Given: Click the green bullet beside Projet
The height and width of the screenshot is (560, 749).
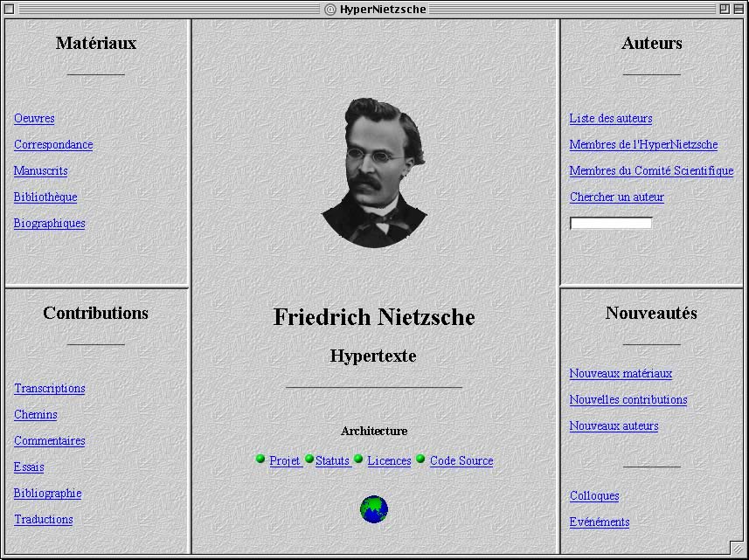Looking at the screenshot, I should [x=260, y=459].
